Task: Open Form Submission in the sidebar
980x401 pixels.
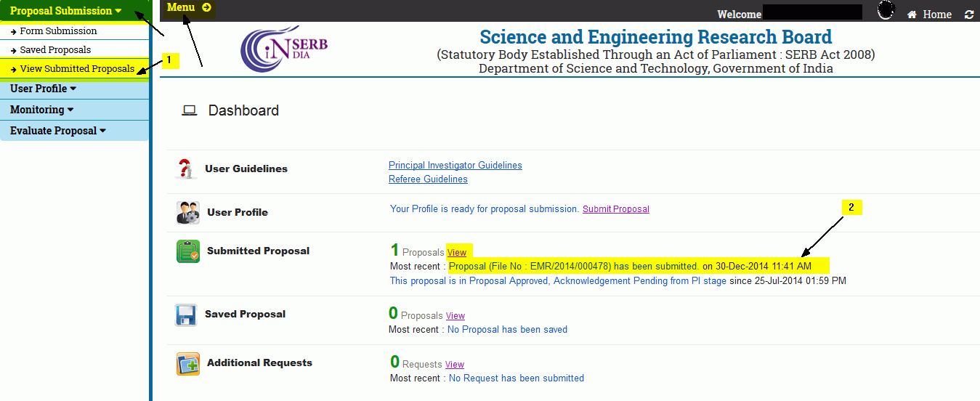Action: (x=58, y=31)
